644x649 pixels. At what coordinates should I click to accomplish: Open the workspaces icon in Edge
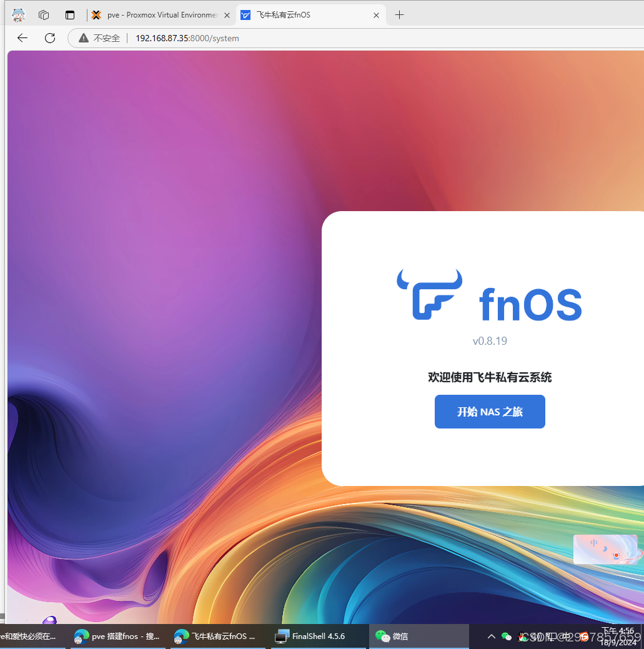44,15
